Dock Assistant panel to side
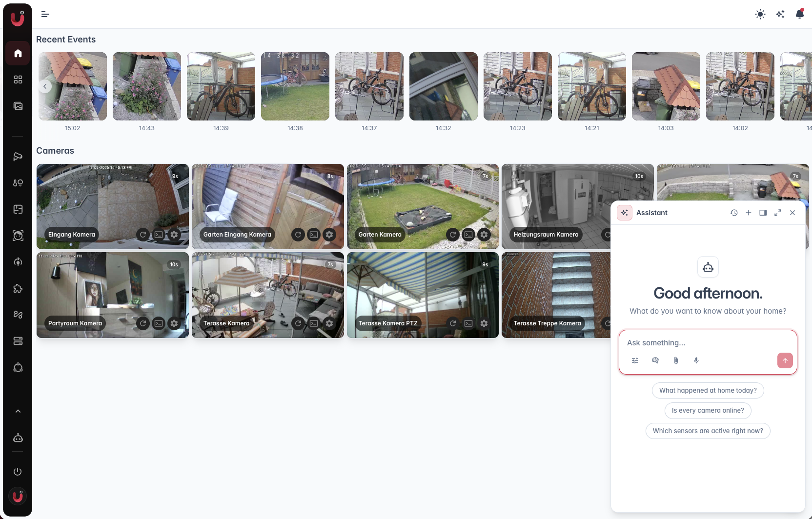 coord(763,213)
